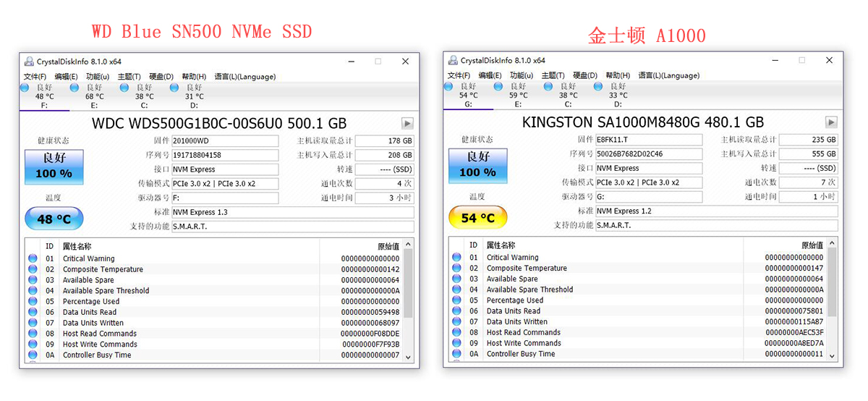
Task: Select Data Units Written row in WD window
Action: coord(214,323)
